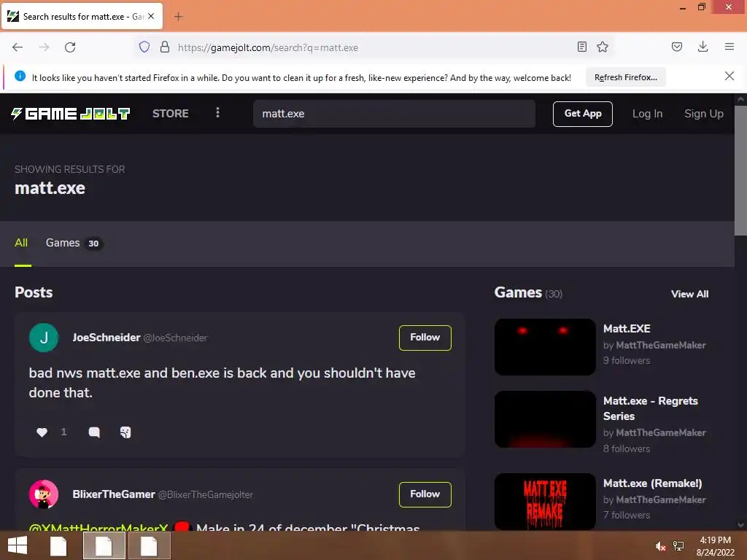Click the sticker icon on JoeSchneider's post

[x=125, y=432]
